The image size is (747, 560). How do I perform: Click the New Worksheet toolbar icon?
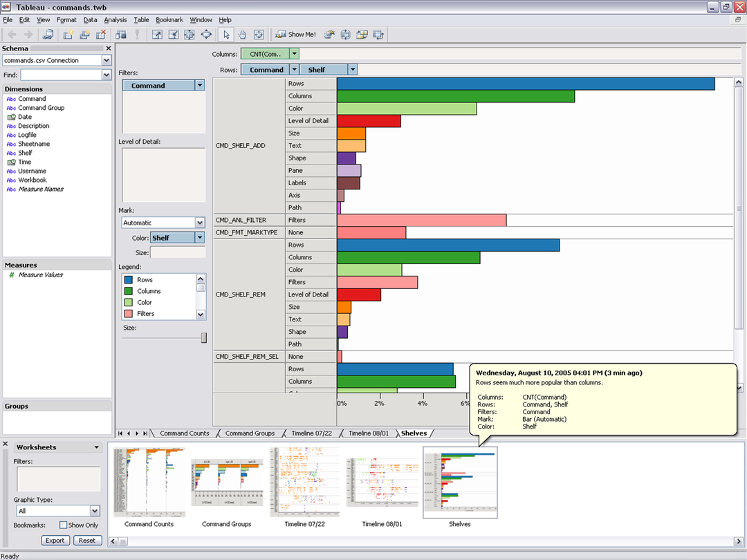coord(69,35)
